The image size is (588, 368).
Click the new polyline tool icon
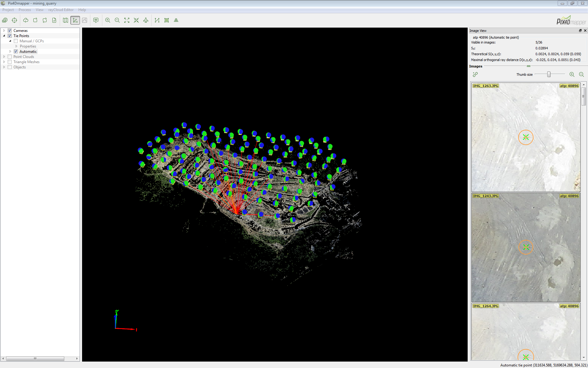click(x=157, y=20)
